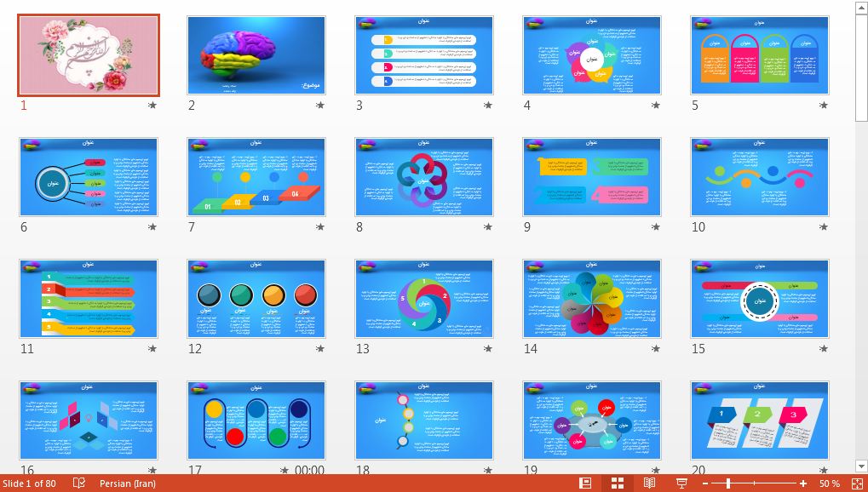Click the zoom slider handle
868x492 pixels.
[728, 483]
